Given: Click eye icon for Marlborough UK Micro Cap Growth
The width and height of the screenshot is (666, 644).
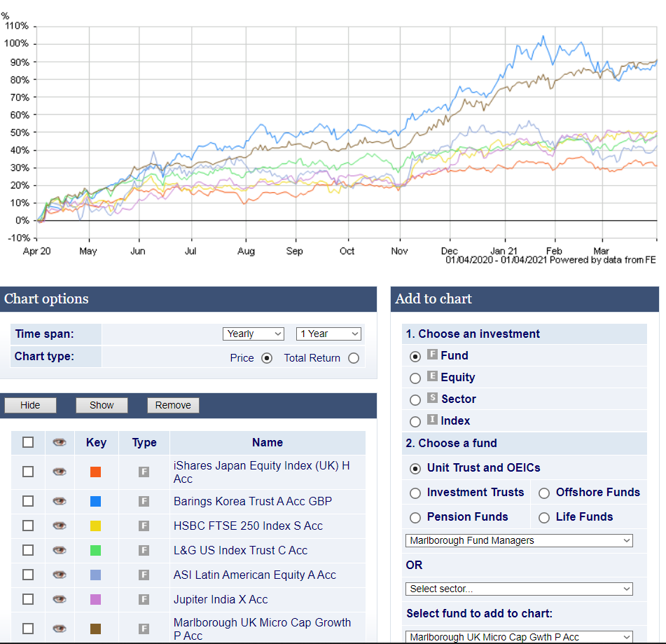Looking at the screenshot, I should pos(60,629).
